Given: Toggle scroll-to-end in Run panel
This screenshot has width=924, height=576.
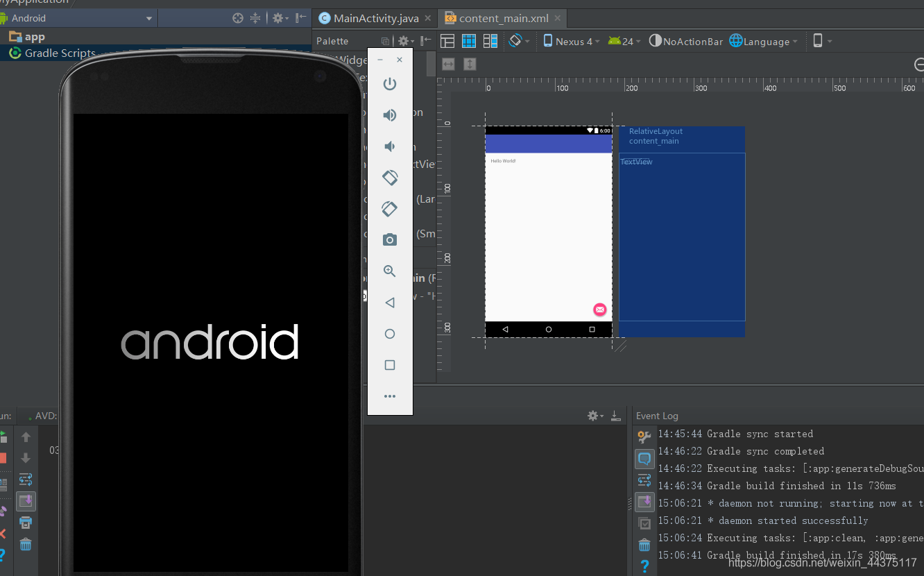Looking at the screenshot, I should pos(26,501).
